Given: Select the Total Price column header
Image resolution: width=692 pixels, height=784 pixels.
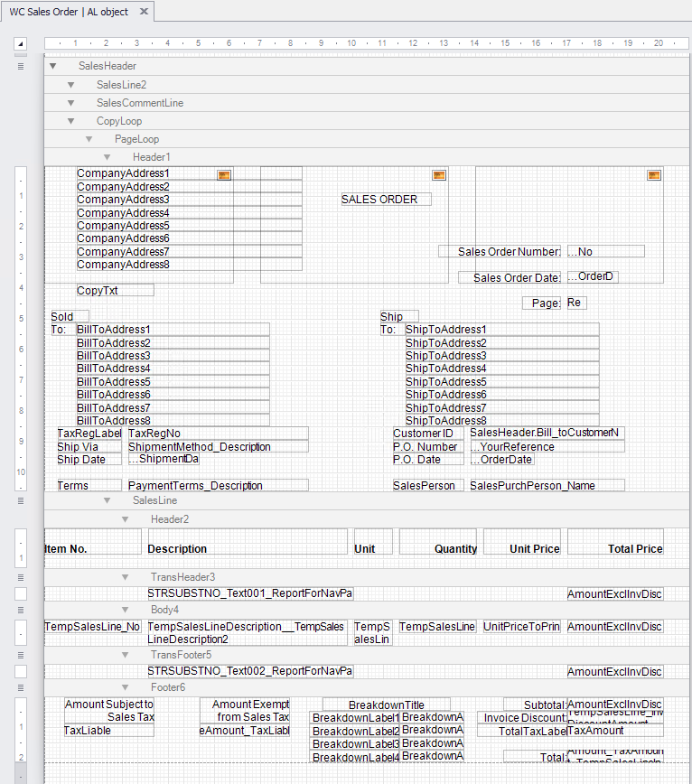Looking at the screenshot, I should coord(615,542).
